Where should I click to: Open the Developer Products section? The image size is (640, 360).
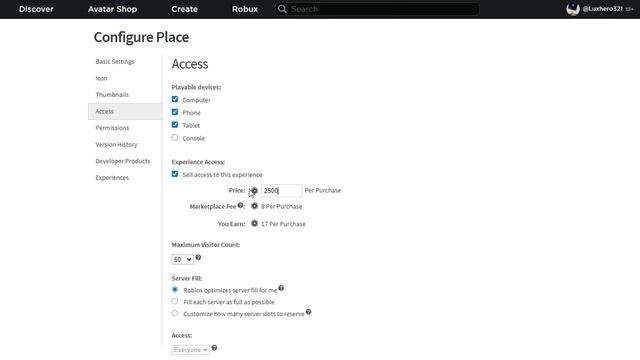[123, 161]
